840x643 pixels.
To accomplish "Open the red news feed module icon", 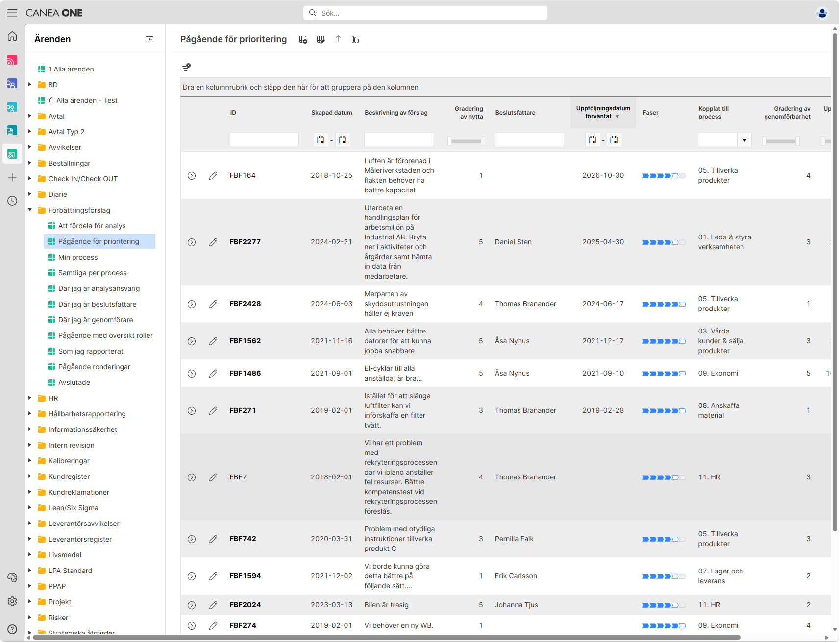I will pyautogui.click(x=12, y=60).
